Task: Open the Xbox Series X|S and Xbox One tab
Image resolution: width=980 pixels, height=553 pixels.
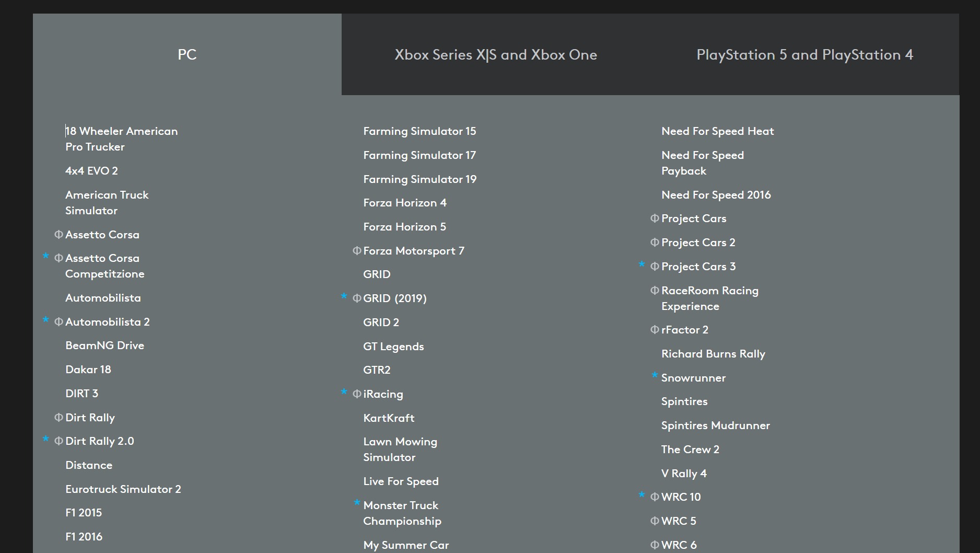Action: 496,54
